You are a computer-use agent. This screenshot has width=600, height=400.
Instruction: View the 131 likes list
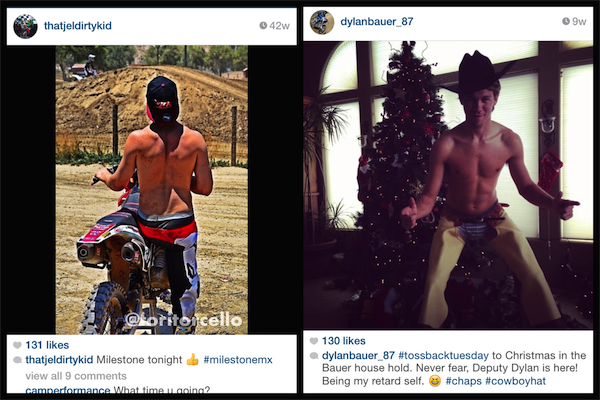click(47, 345)
